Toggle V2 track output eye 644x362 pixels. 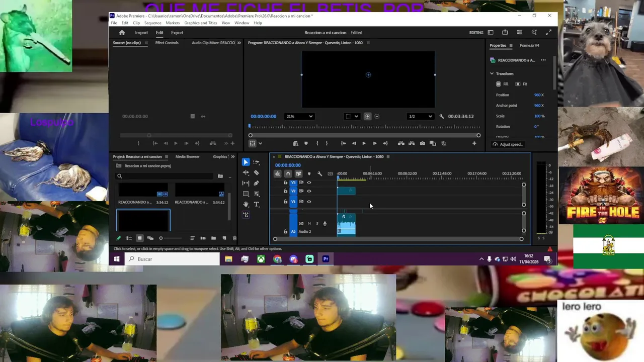309,191
